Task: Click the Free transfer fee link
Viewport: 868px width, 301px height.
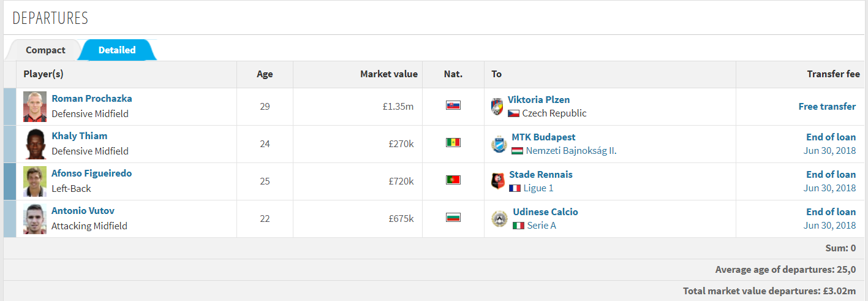Action: coord(827,107)
